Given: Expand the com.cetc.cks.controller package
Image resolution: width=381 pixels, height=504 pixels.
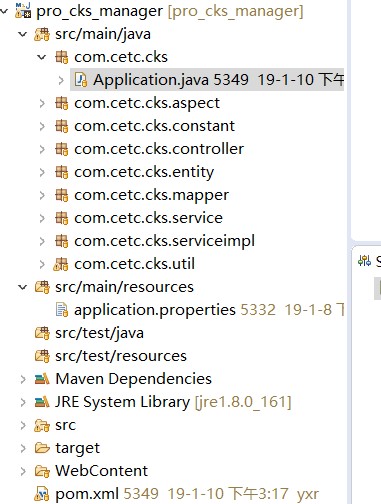Looking at the screenshot, I should tap(42, 149).
